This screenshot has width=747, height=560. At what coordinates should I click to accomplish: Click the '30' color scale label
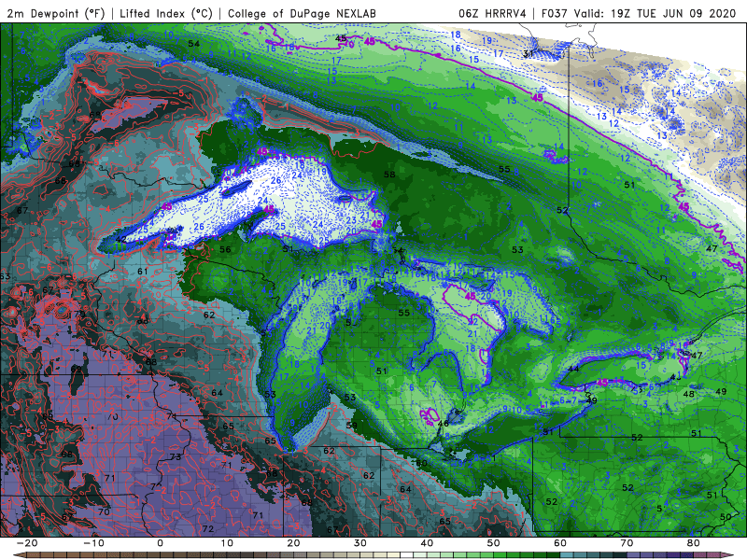(x=360, y=543)
